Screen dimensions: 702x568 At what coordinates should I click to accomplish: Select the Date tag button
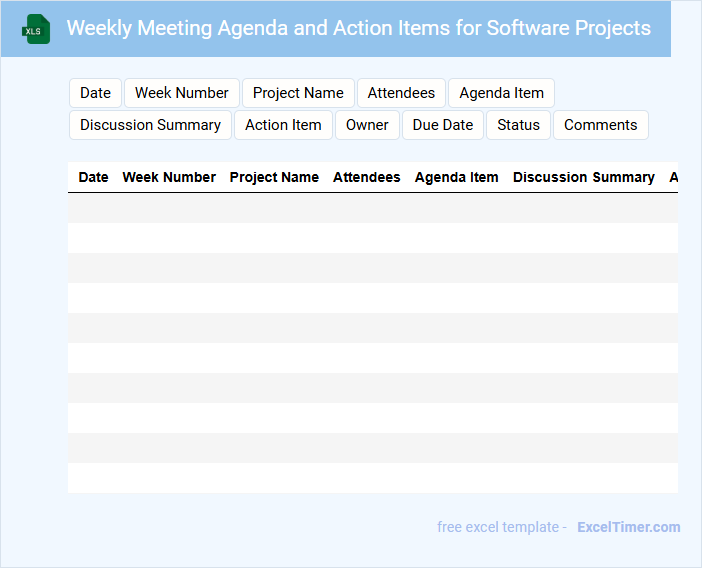click(x=95, y=93)
